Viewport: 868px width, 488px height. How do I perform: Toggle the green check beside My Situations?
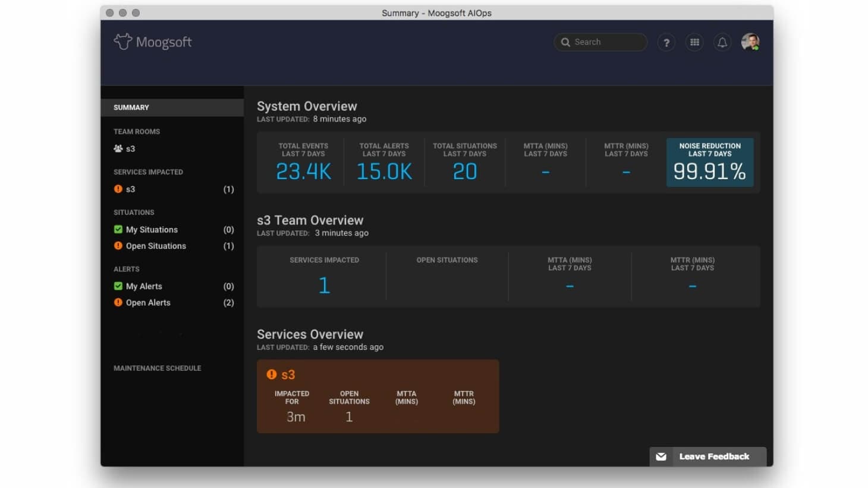coord(117,229)
